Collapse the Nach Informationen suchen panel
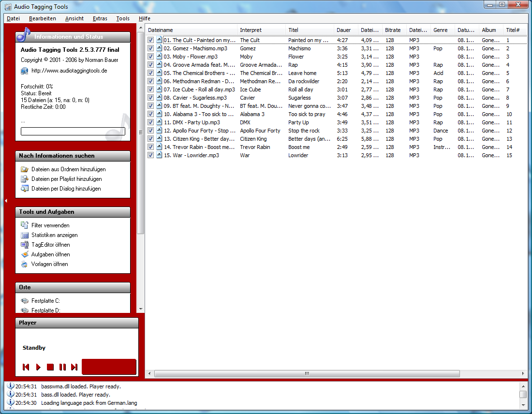Image resolution: width=532 pixels, height=414 pixels. point(73,156)
